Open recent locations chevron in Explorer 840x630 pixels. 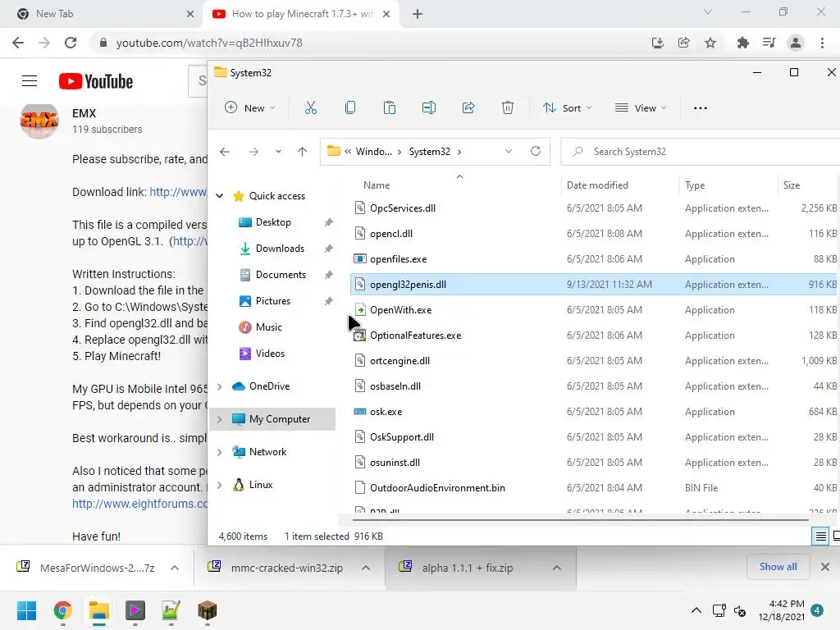pyautogui.click(x=278, y=152)
